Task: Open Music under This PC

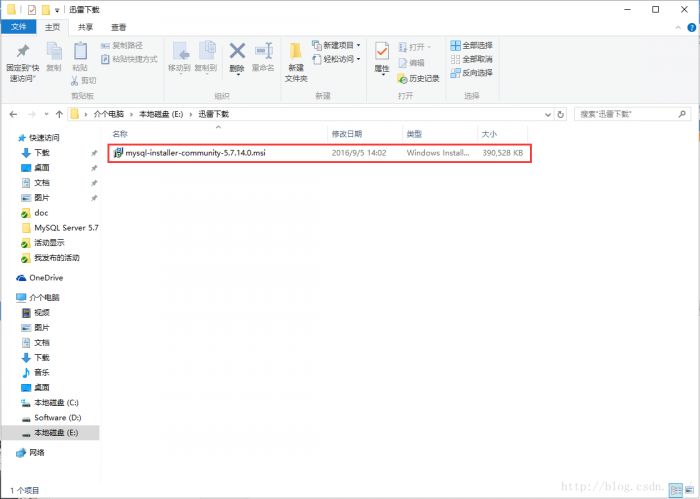Action: coord(42,373)
